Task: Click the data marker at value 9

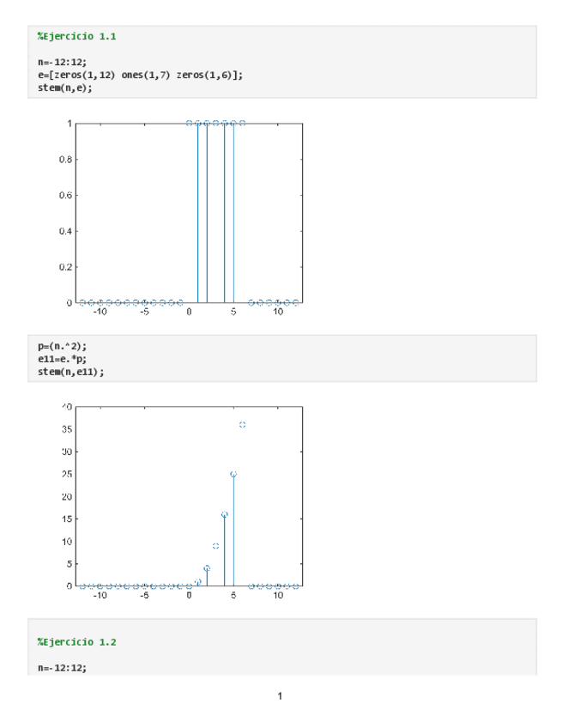Action: 215,546
